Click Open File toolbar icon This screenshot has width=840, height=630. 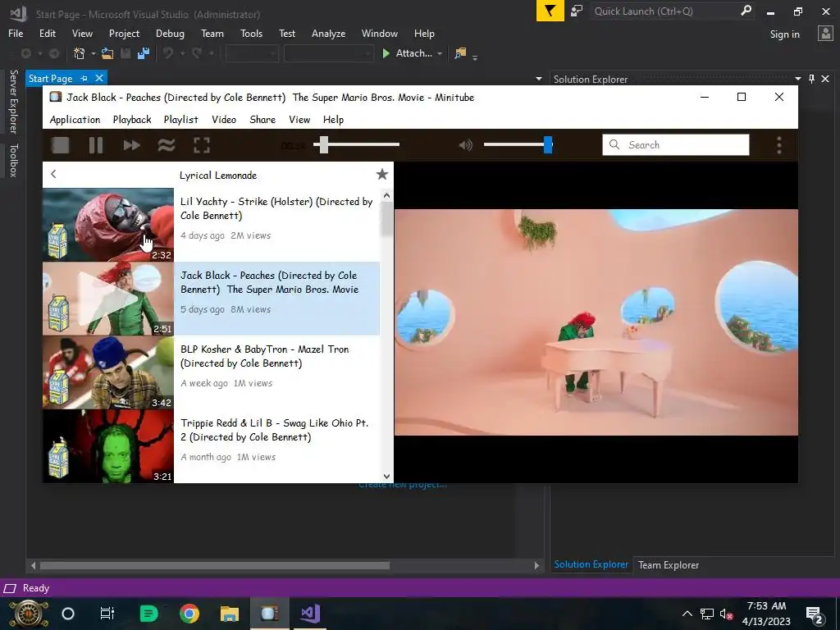tap(107, 53)
